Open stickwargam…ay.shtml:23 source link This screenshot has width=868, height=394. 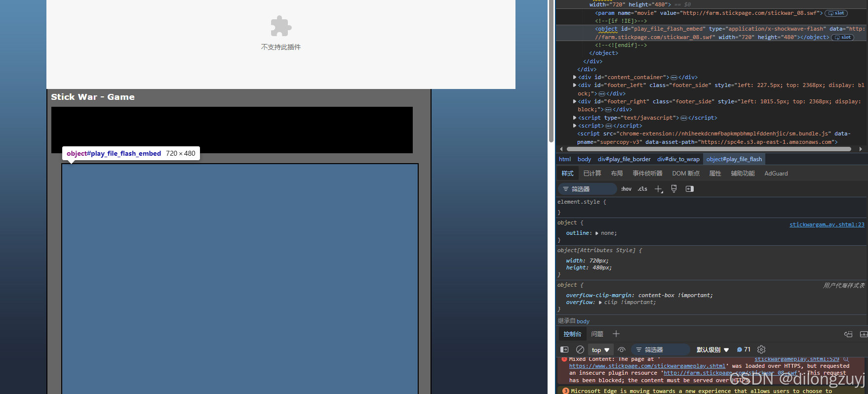click(x=827, y=224)
